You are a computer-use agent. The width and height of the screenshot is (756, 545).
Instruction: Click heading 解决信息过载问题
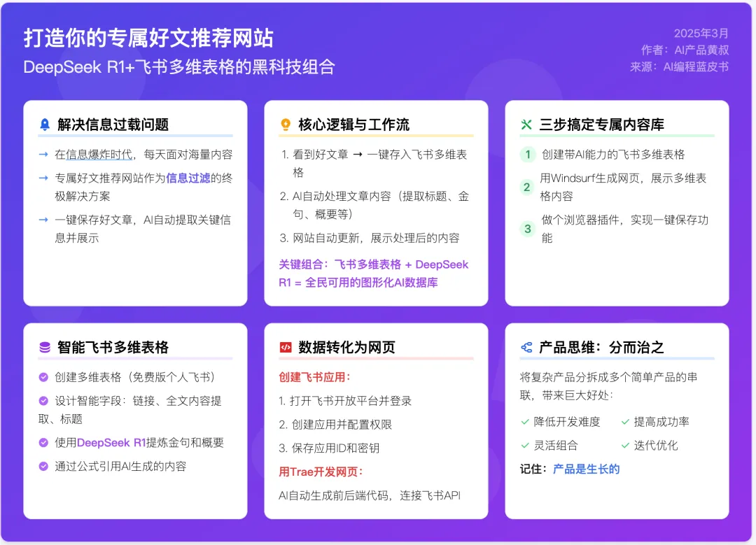(x=113, y=125)
